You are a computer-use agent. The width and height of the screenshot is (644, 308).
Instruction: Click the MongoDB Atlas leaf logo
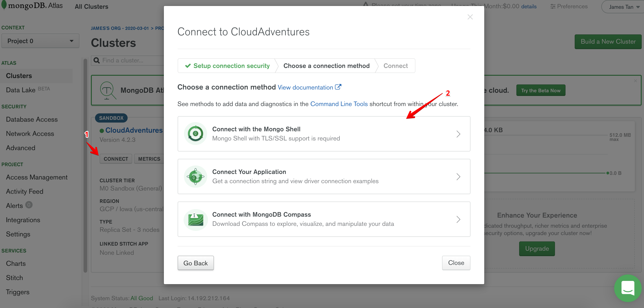coord(4,5)
